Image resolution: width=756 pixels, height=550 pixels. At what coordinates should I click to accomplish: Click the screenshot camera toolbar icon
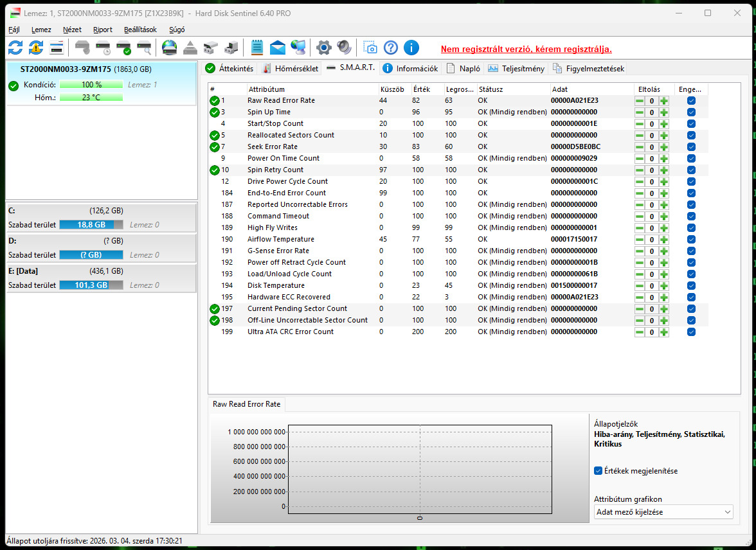[x=370, y=48]
